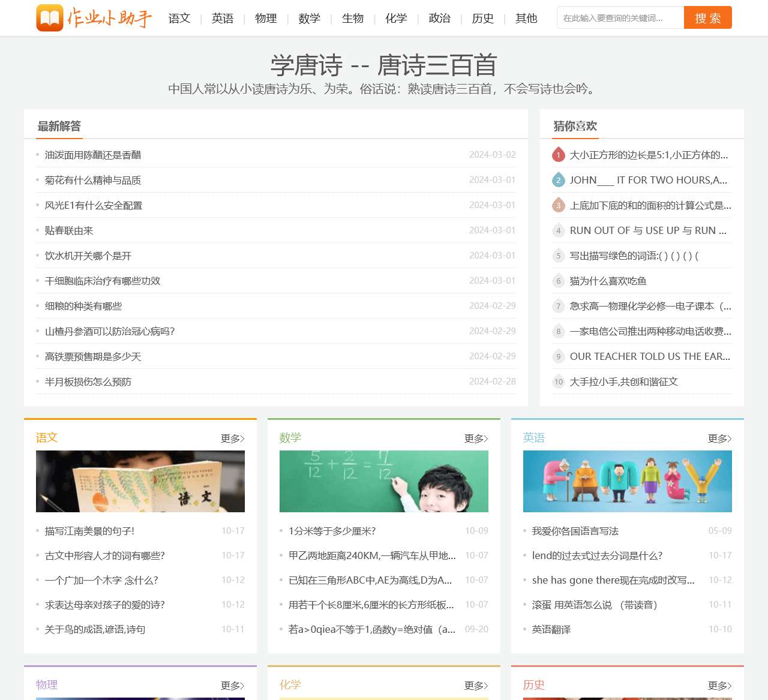Switch to the 化学 category tab

coord(395,19)
